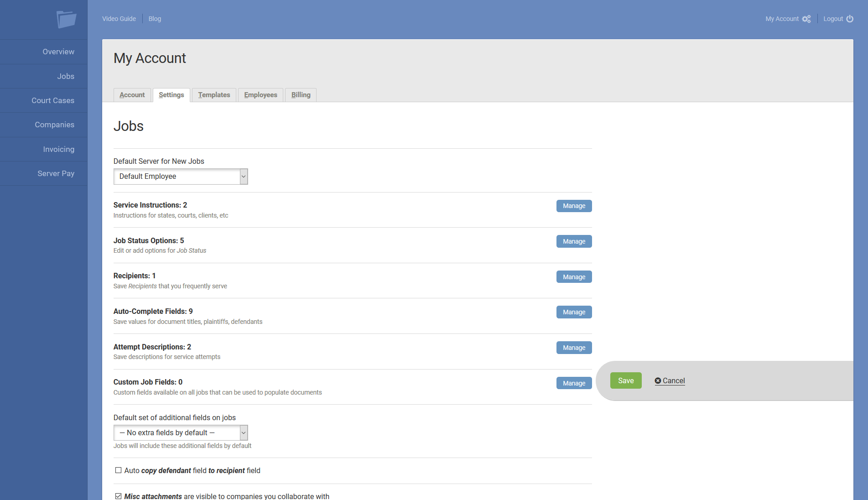This screenshot has height=500, width=868.
Task: Click the gear icon beside My Account
Action: point(806,19)
